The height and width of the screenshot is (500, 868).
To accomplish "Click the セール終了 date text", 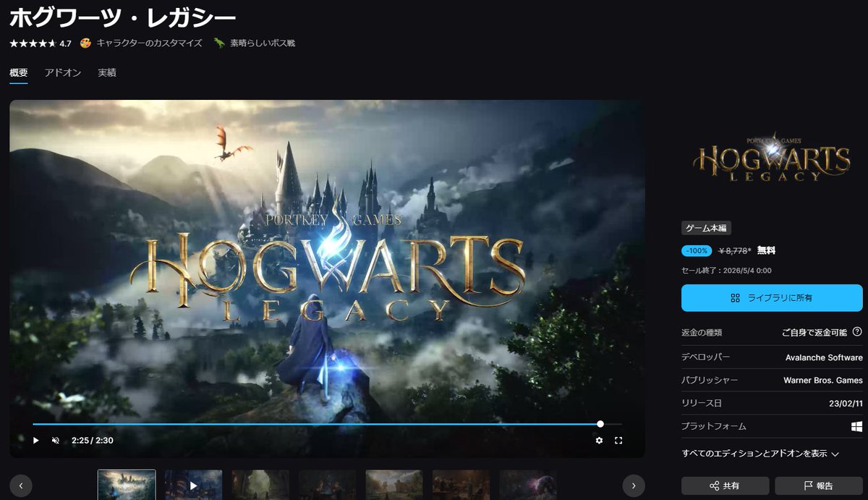I will (726, 270).
